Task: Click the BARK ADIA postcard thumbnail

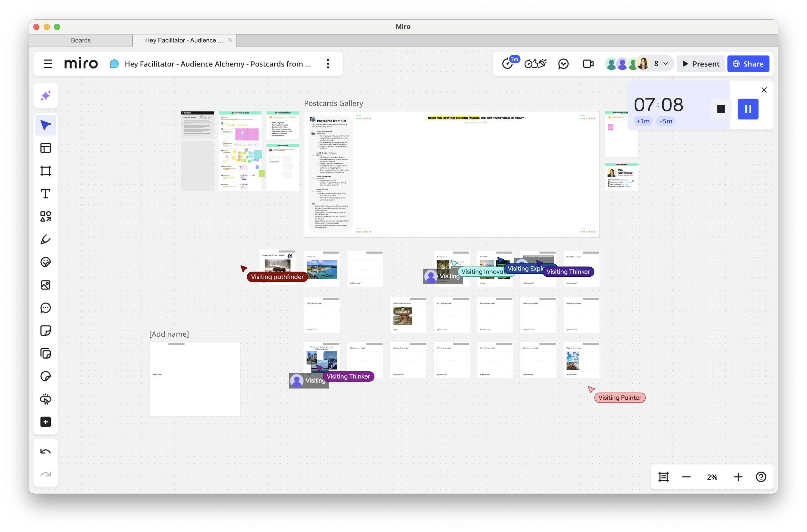Action: coord(402,316)
